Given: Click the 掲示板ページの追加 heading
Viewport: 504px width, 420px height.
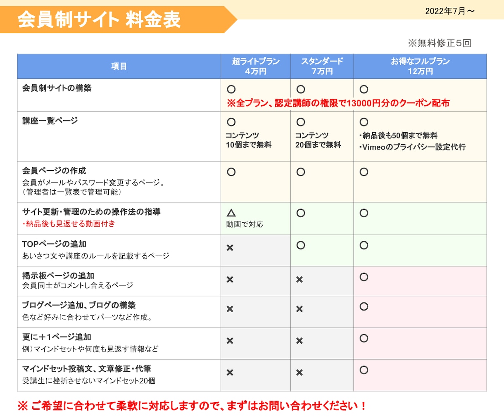Looking at the screenshot, I should click(58, 275).
